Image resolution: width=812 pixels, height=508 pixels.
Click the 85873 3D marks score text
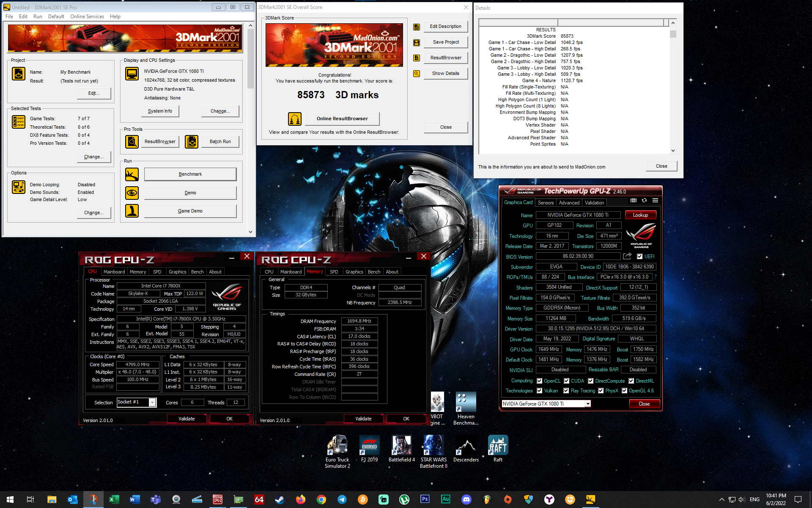click(337, 95)
